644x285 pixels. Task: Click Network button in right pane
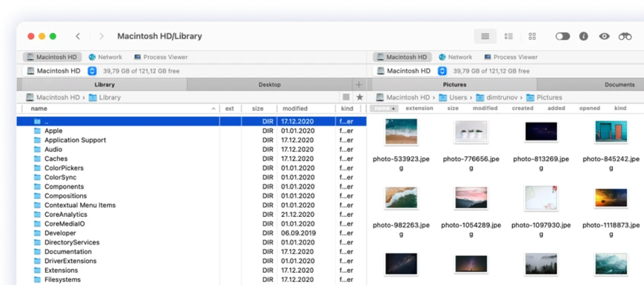click(x=455, y=57)
